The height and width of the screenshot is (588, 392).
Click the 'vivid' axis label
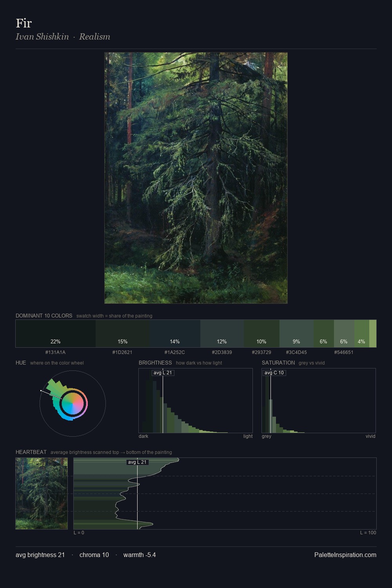coord(370,436)
